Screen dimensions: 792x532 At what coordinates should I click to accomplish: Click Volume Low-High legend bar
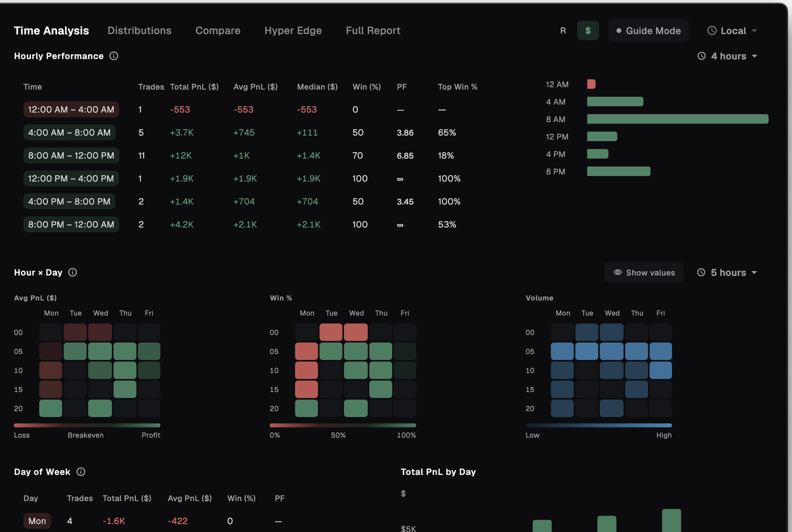(599, 425)
